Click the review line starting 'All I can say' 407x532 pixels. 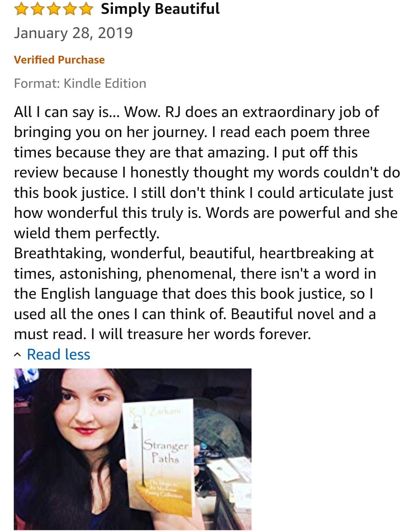(x=196, y=112)
